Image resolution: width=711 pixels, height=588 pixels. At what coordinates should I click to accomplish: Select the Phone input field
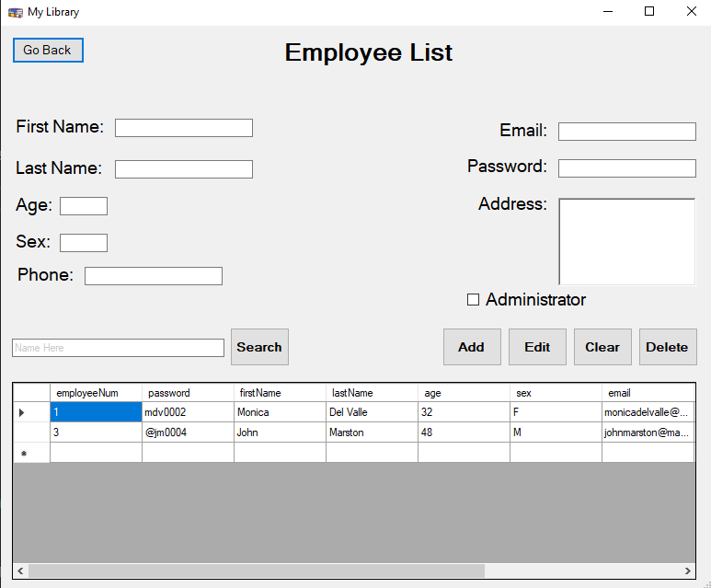tap(154, 276)
